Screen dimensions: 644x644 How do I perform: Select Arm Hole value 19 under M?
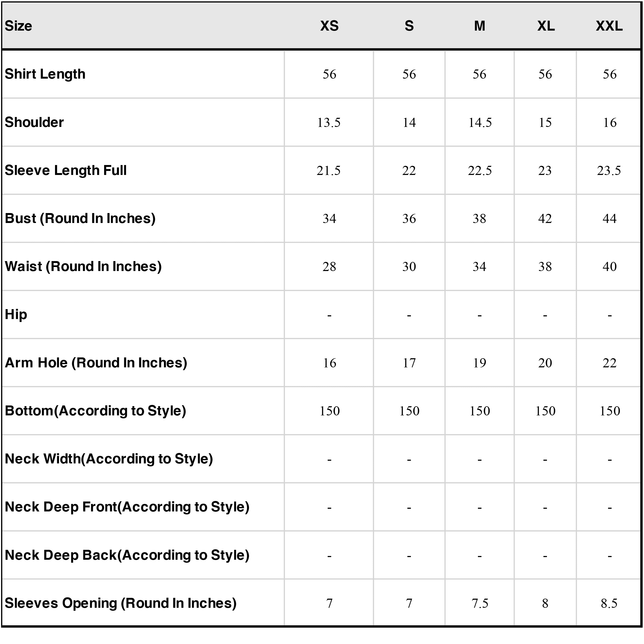click(x=479, y=363)
